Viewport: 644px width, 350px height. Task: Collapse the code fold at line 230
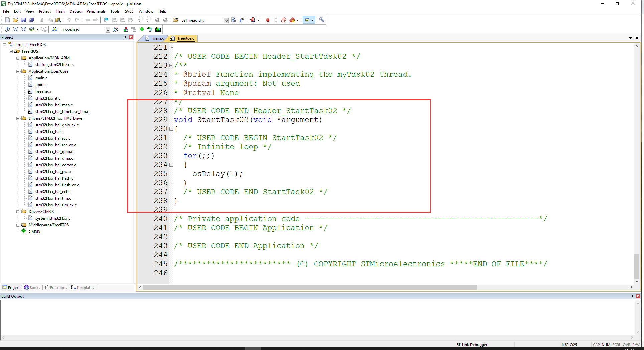171,129
